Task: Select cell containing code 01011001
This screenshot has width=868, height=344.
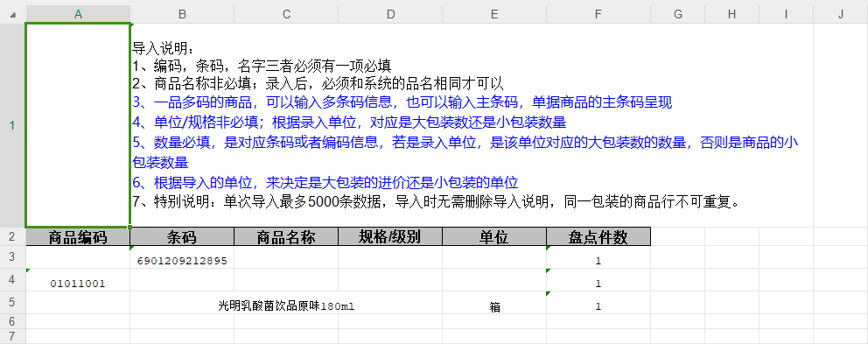Action: pyautogui.click(x=78, y=280)
